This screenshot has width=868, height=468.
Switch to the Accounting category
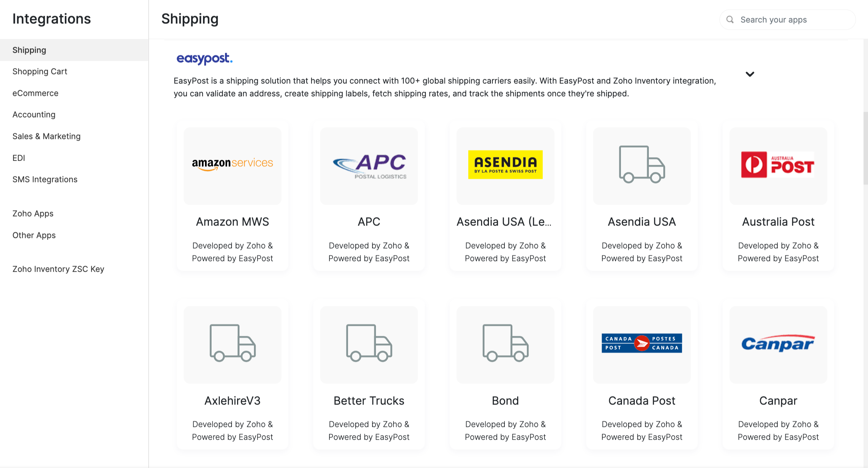pyautogui.click(x=34, y=114)
